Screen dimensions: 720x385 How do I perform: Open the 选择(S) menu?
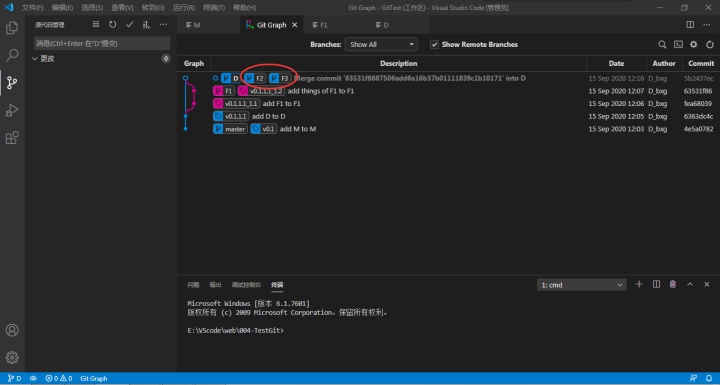[92, 8]
